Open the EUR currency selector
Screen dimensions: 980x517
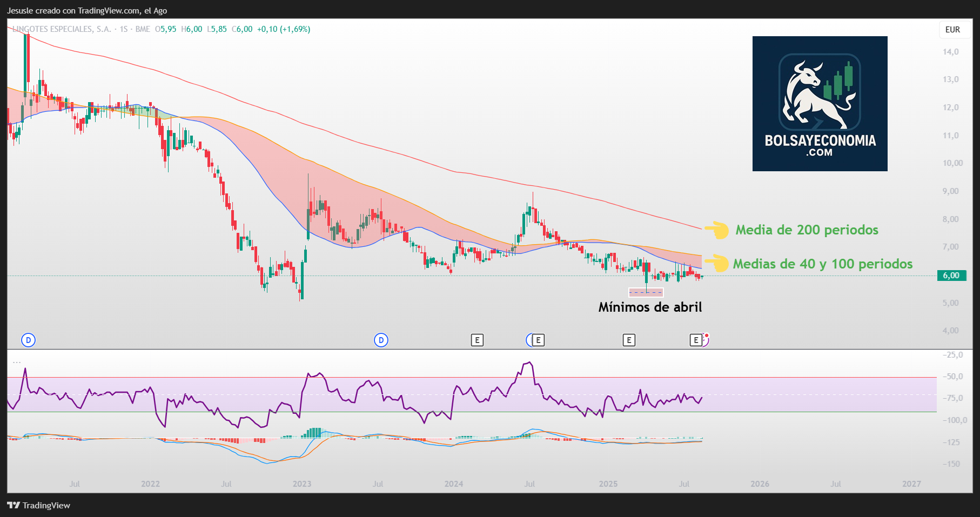click(953, 30)
